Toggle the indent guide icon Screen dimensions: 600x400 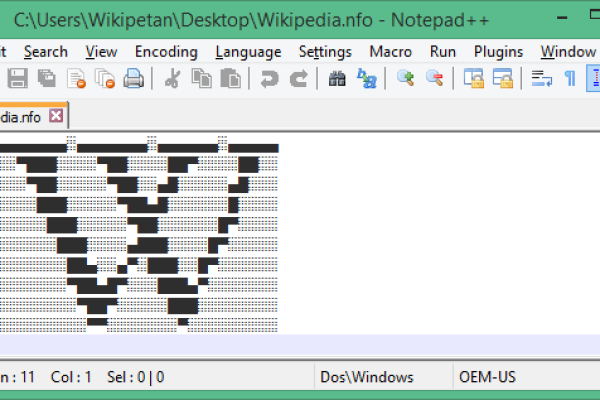593,78
